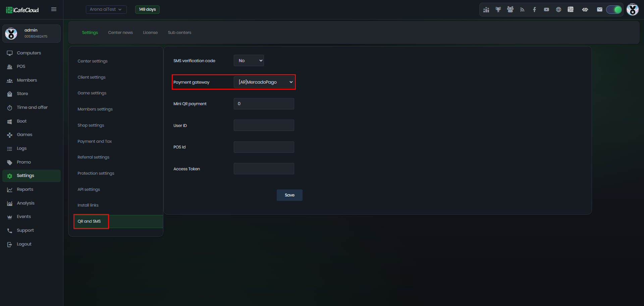Open the SMS verification code dropdown
The image size is (644, 306).
pyautogui.click(x=249, y=60)
